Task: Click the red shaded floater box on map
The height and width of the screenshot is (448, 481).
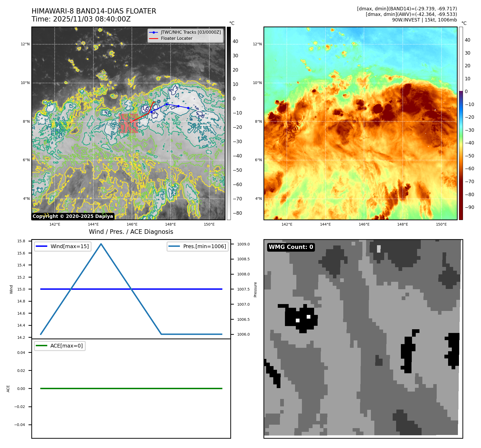Action: pos(128,124)
